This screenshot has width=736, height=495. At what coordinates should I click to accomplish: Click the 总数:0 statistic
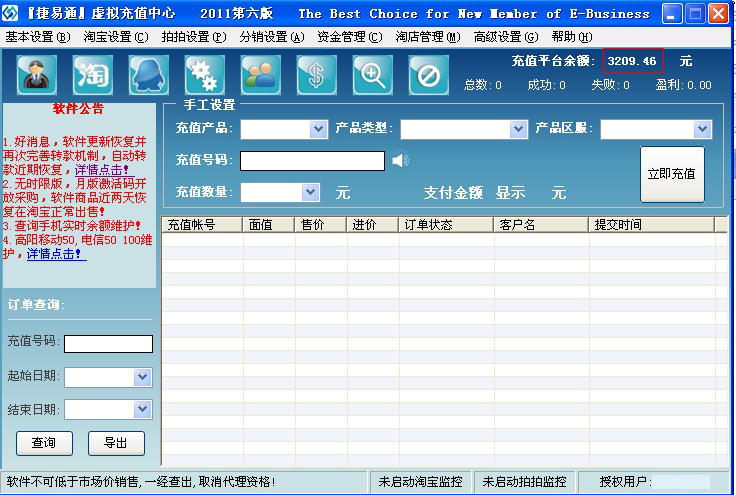[x=483, y=85]
